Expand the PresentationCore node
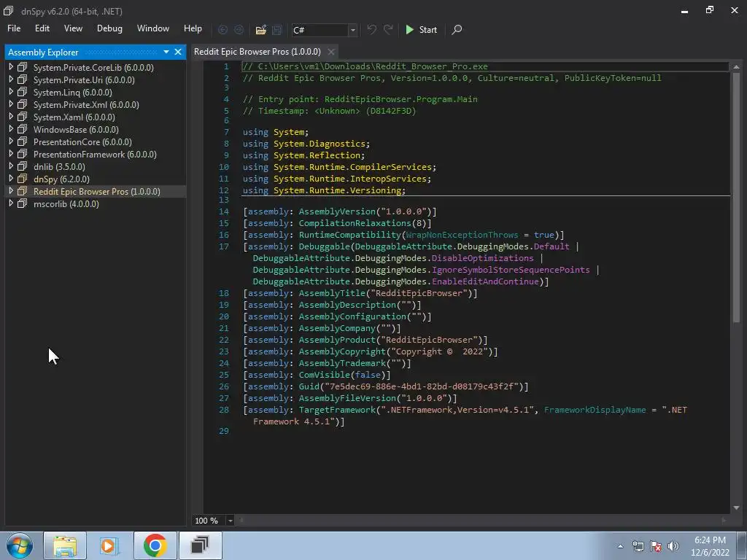The height and width of the screenshot is (560, 747). tap(11, 141)
